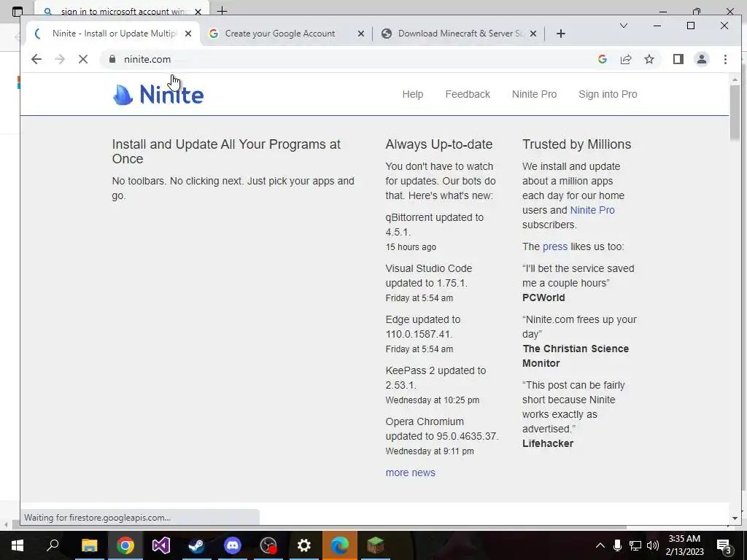Open notification center icon
This screenshot has height=560, width=747.
[724, 545]
